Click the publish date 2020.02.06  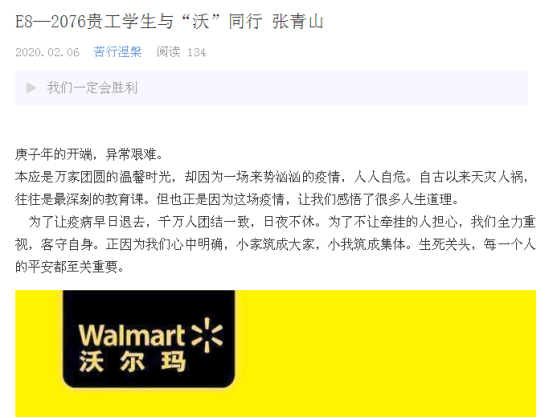coord(47,52)
